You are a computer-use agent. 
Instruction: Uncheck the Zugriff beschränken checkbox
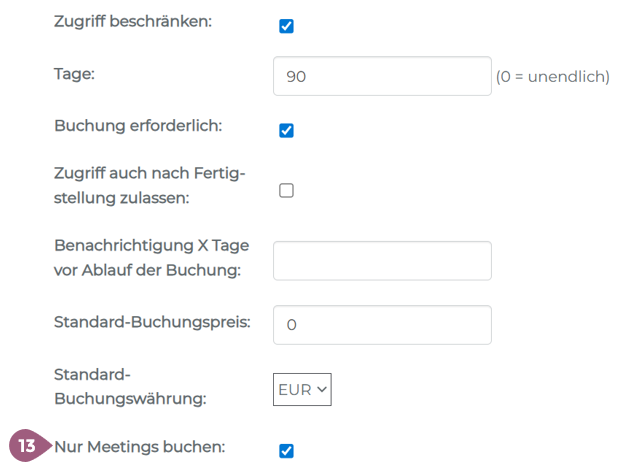click(286, 26)
